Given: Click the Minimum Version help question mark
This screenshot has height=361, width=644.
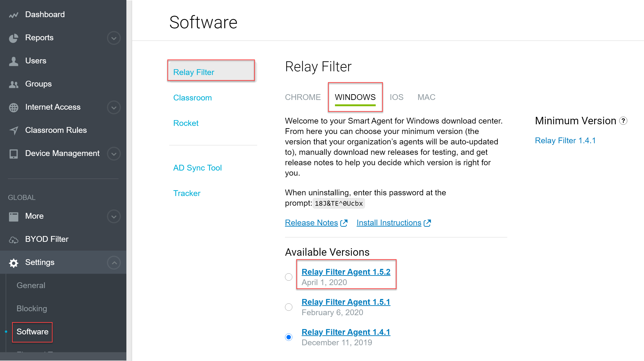Looking at the screenshot, I should pyautogui.click(x=623, y=121).
